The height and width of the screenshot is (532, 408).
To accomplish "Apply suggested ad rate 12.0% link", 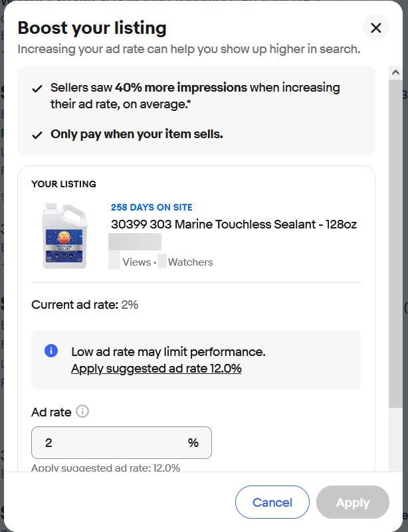I will pyautogui.click(x=156, y=368).
